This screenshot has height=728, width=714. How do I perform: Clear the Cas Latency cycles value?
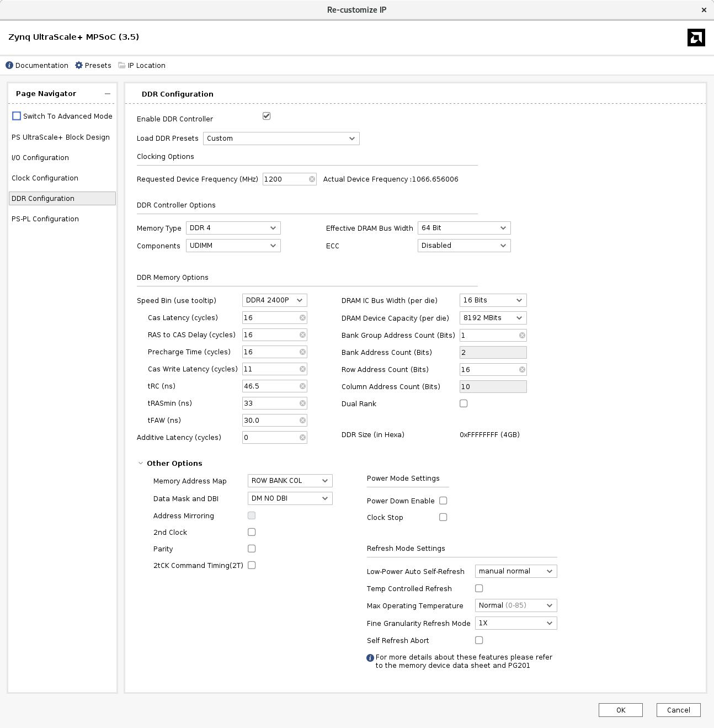(x=302, y=317)
